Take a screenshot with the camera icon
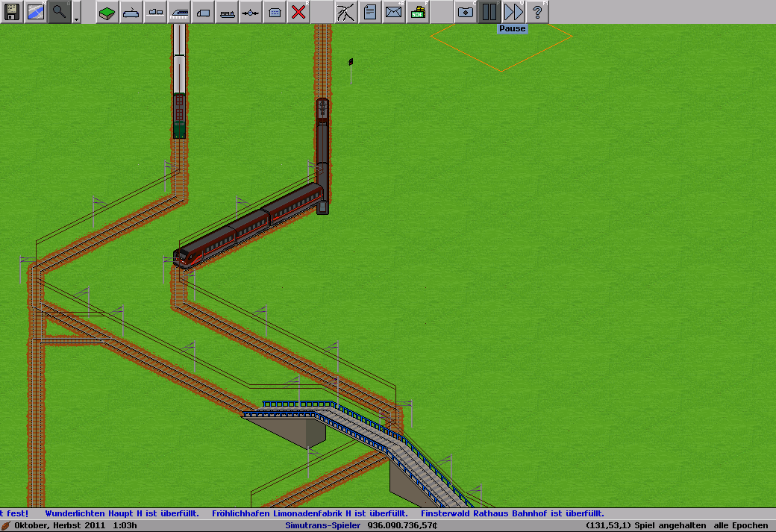Viewport: 776px width, 532px height. [x=466, y=11]
